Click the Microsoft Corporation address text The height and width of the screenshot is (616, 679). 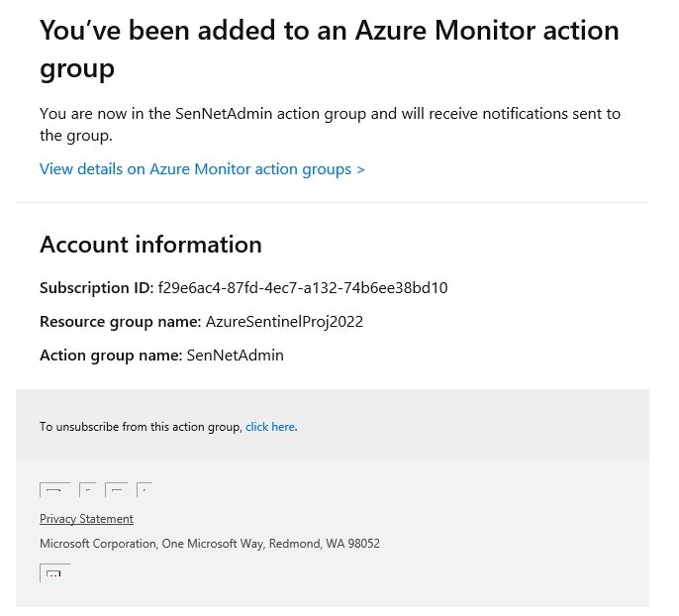tap(209, 544)
